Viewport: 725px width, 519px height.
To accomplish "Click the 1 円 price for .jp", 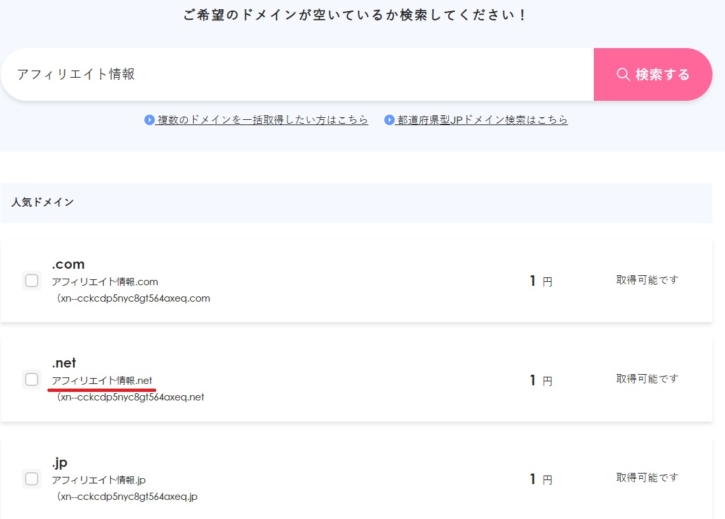I will [x=541, y=479].
